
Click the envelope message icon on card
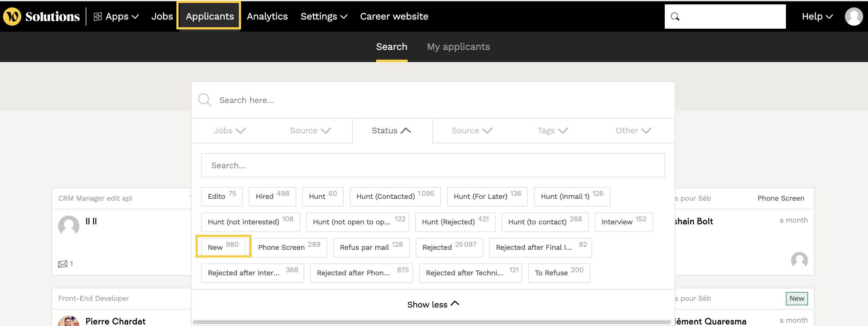click(63, 264)
